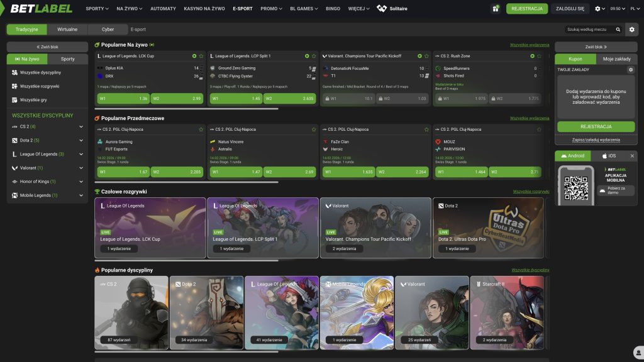Click the gift bonus icon in header
This screenshot has width=644, height=362.
point(496,9)
